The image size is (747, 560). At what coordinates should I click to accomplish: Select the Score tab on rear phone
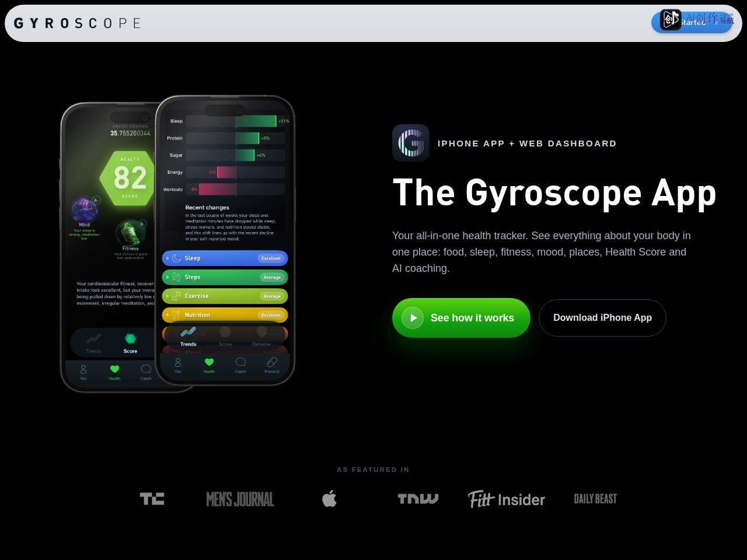(130, 342)
